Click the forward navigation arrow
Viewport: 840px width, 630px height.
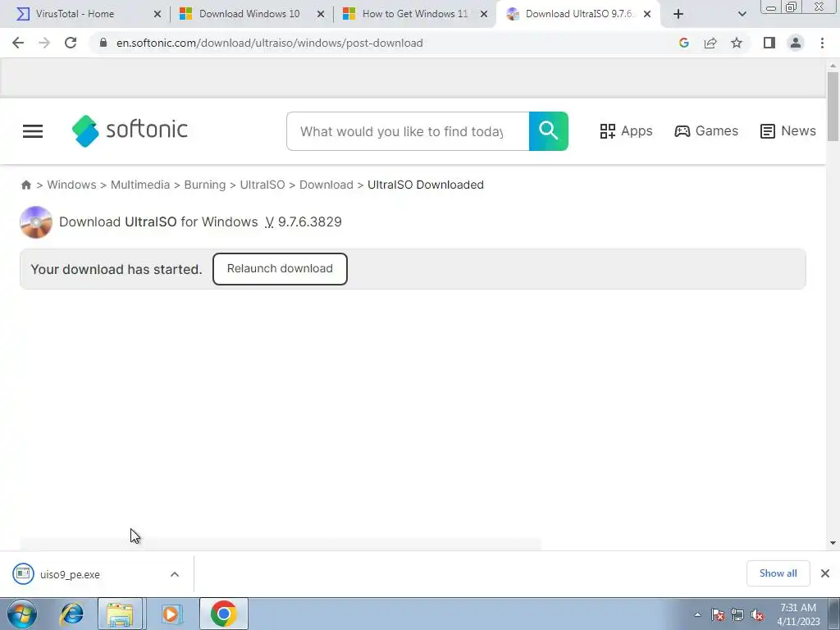44,43
